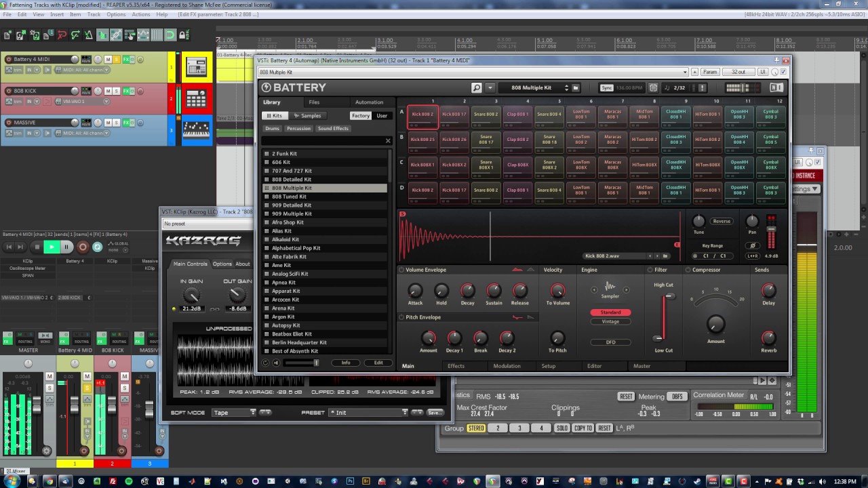
Task: Click Param button in Battery window
Action: [709, 72]
